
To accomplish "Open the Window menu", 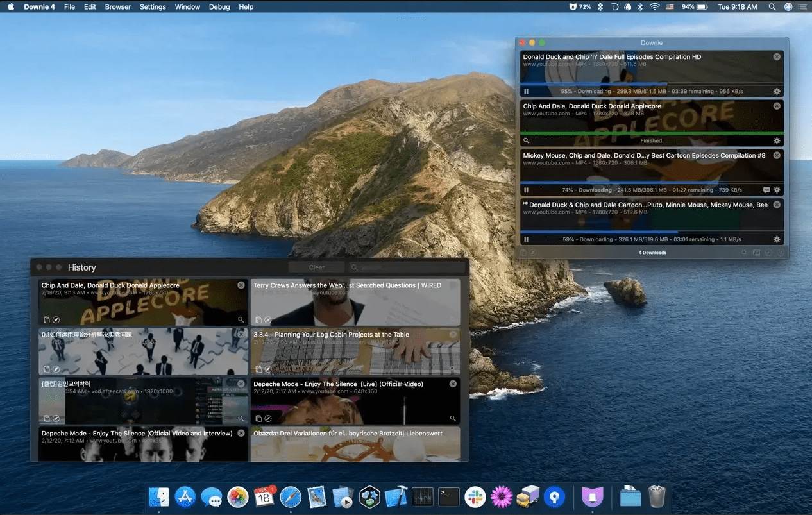I will (x=187, y=7).
